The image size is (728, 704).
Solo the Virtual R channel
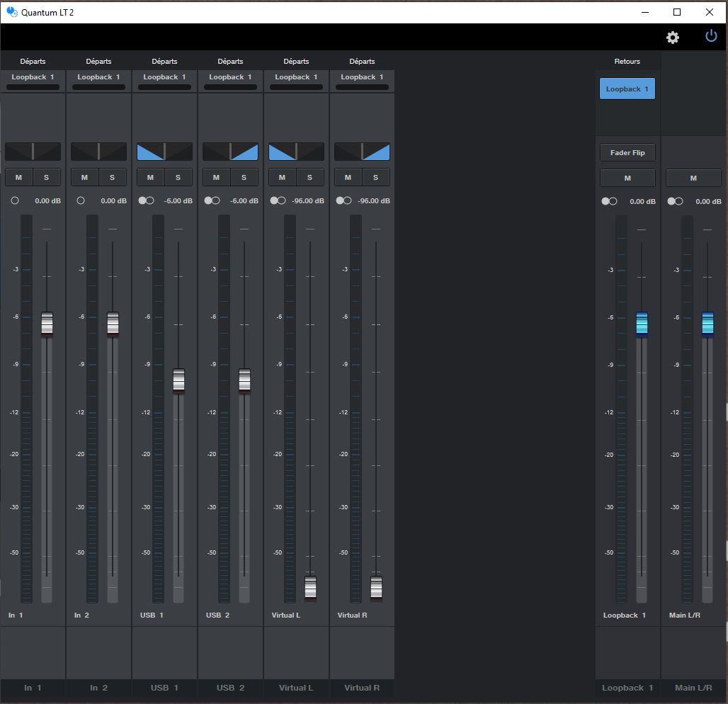(375, 178)
